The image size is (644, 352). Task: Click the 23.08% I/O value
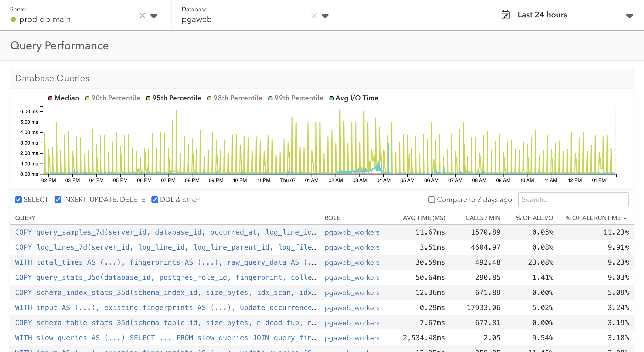pos(541,262)
